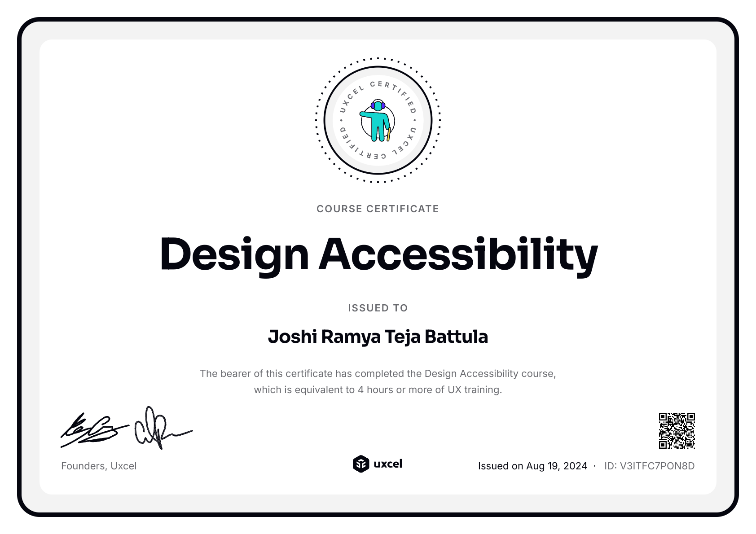Click the "ISSUED TO" label
756x534 pixels.
378,308
